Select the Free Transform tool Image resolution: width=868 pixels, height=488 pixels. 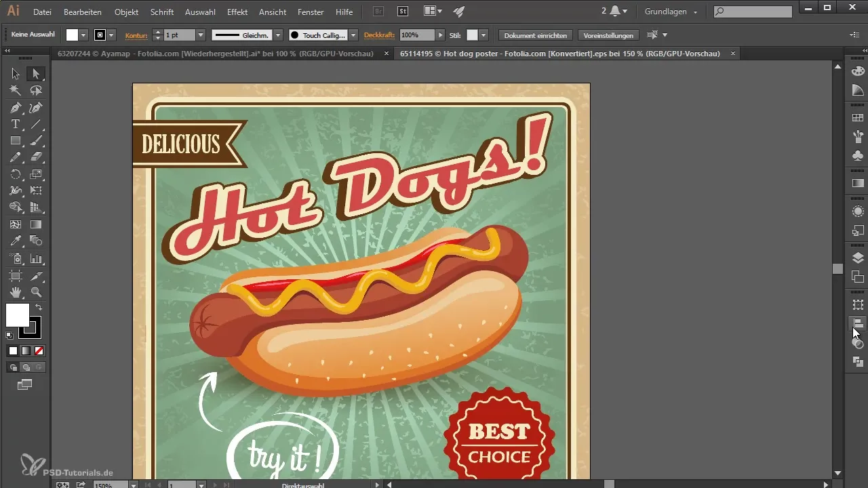pos(36,191)
